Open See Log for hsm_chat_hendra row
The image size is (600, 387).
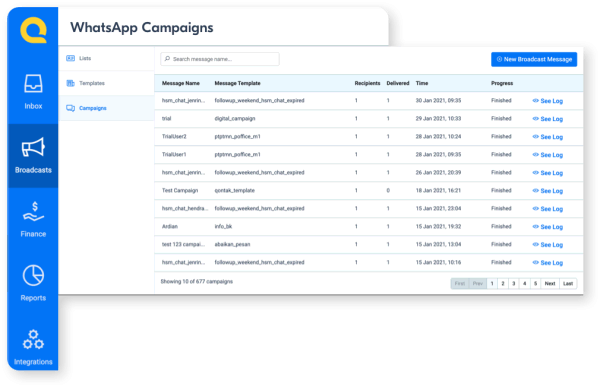click(548, 209)
